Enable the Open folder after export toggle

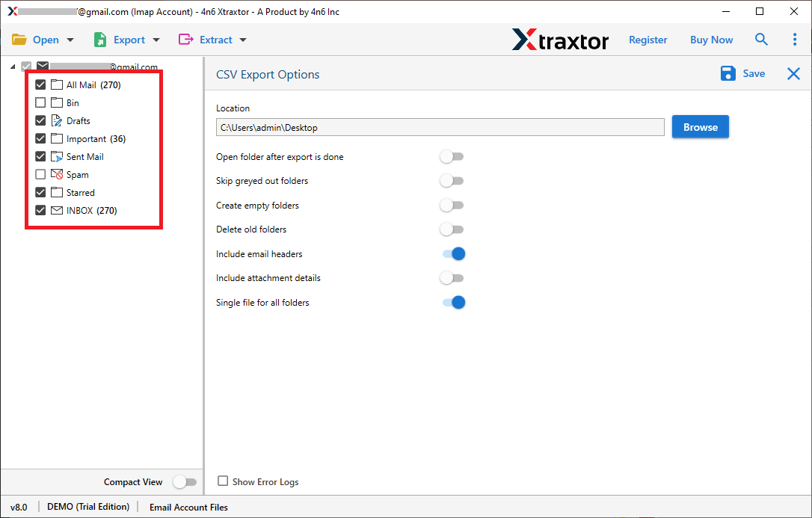(452, 156)
